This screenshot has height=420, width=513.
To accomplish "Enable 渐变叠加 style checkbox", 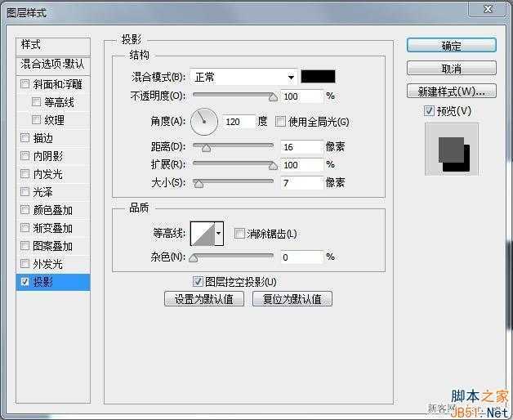I will tap(25, 227).
